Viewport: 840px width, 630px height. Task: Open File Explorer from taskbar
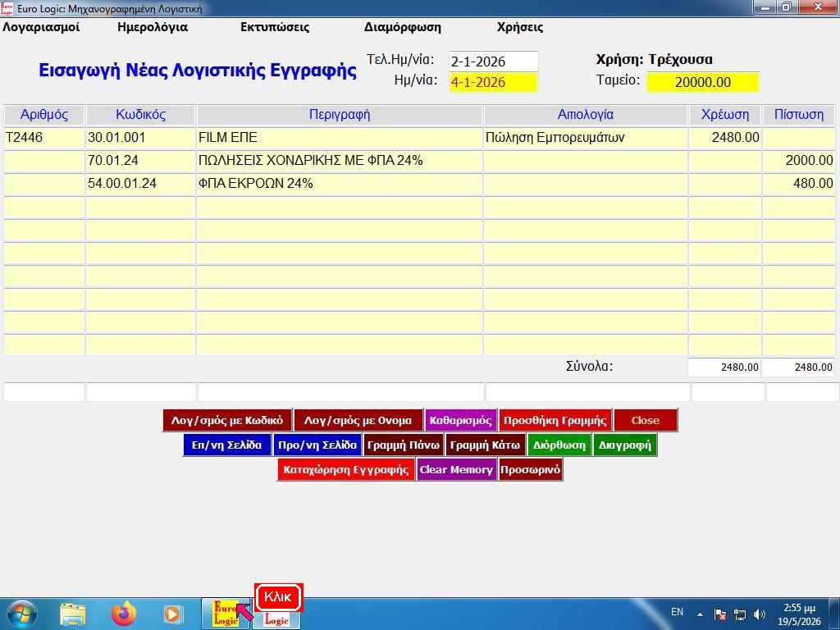click(73, 614)
